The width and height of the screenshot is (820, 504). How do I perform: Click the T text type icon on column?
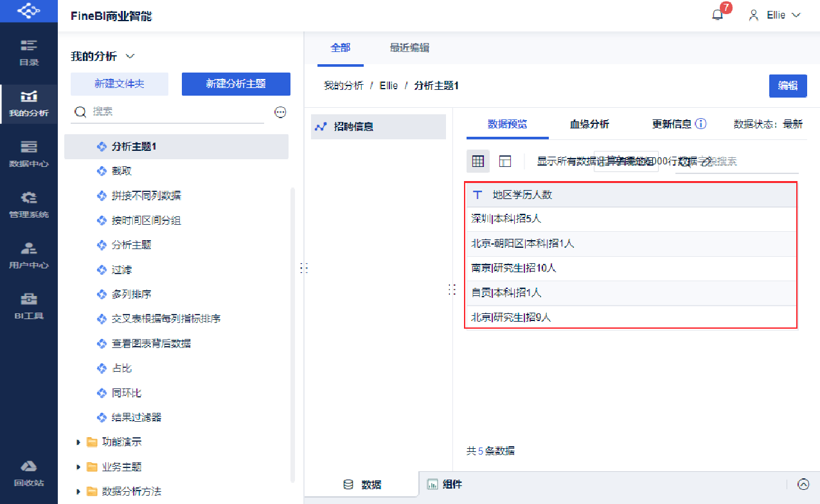pos(477,195)
